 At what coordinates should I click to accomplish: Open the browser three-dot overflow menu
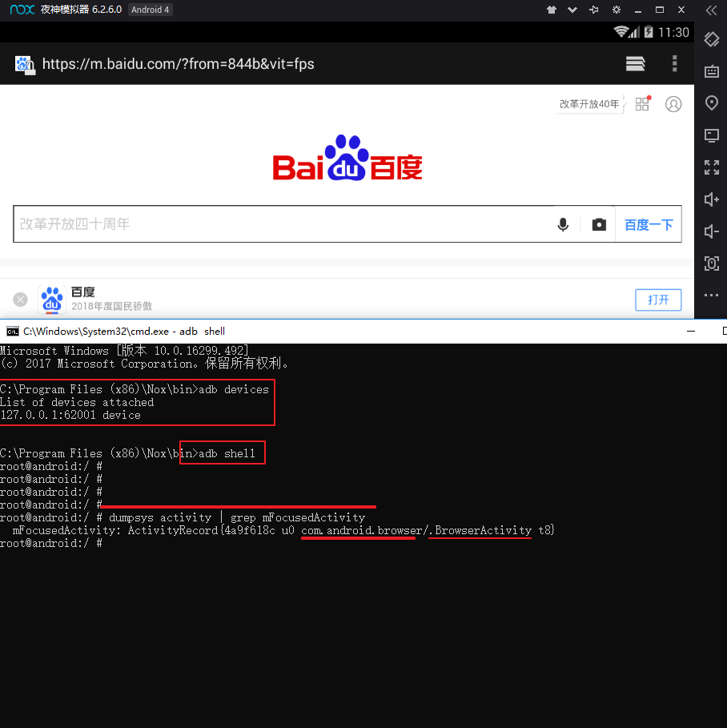(x=674, y=63)
